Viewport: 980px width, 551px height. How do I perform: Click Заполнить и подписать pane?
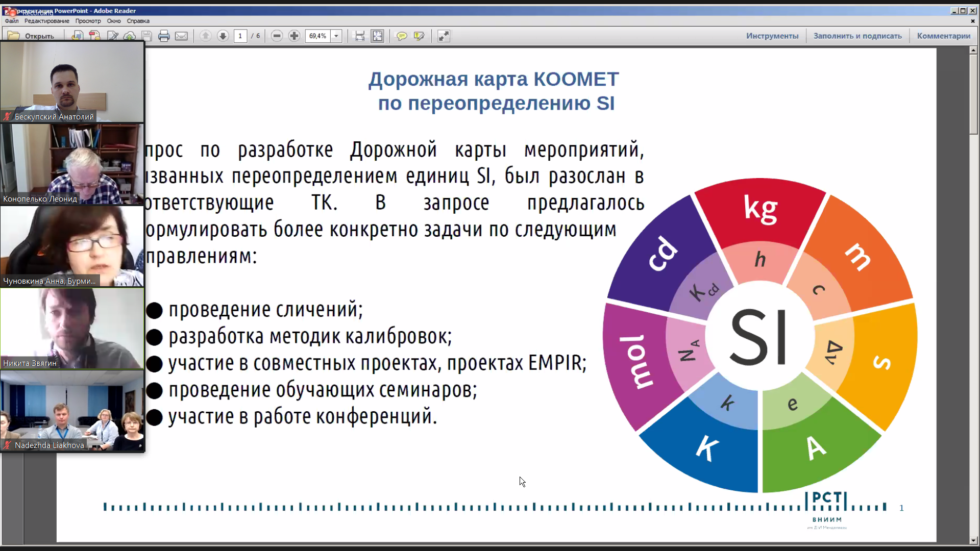tap(857, 36)
